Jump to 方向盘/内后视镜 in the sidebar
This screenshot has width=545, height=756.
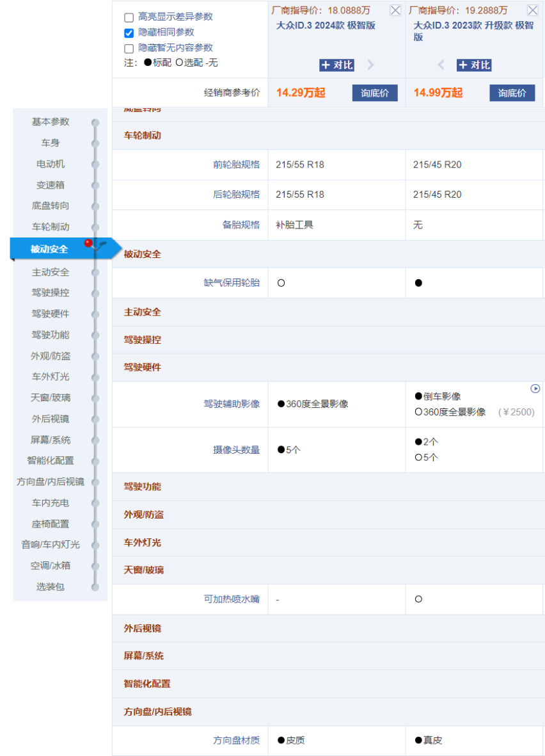51,481
